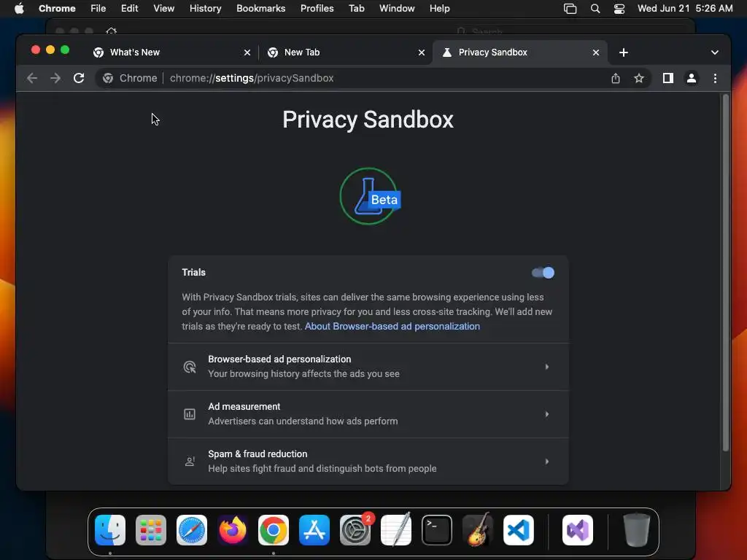Viewport: 747px width, 560px height.
Task: Open Trash from the Dock
Action: click(x=636, y=530)
